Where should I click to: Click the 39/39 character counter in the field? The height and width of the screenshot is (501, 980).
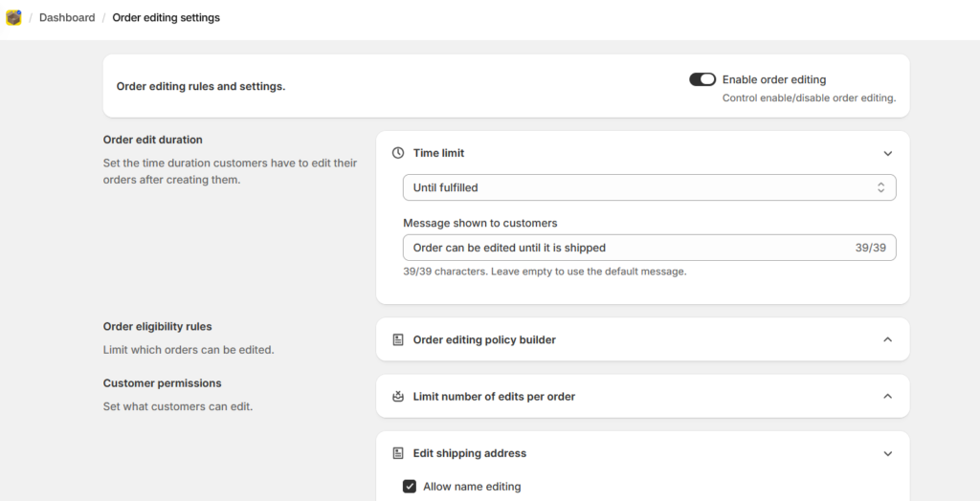point(871,248)
